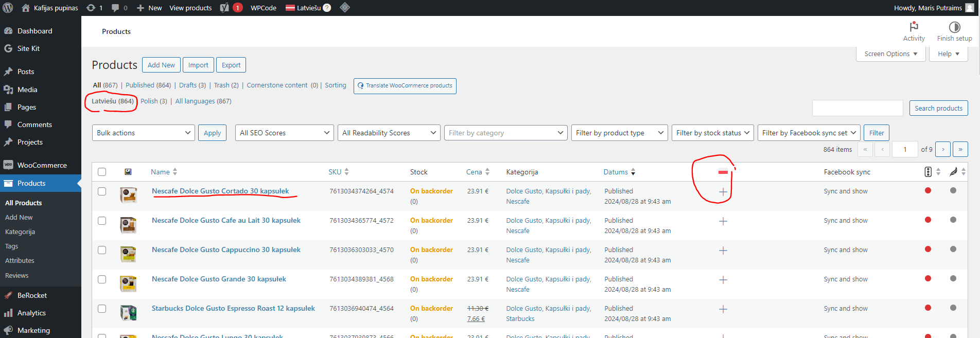Viewport: 980px width, 338px height.
Task: Click Nescafe Cafe au Lait product thumbnail
Action: pos(128,225)
